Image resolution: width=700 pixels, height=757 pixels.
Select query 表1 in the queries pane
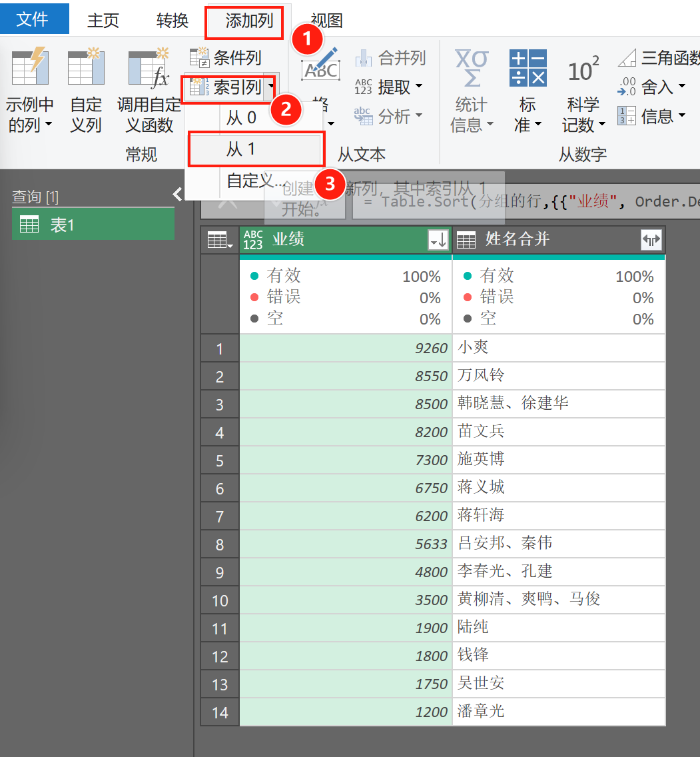(x=93, y=225)
